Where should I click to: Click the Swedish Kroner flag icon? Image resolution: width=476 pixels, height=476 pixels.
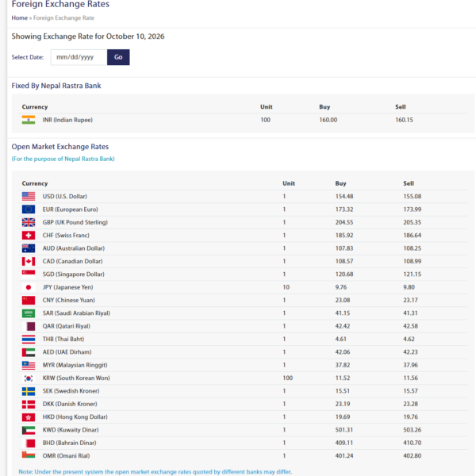[29, 391]
